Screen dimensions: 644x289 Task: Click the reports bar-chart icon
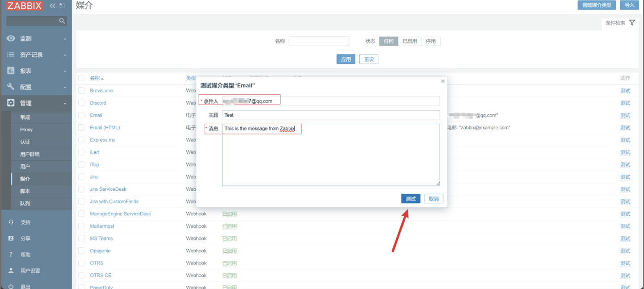tap(11, 71)
